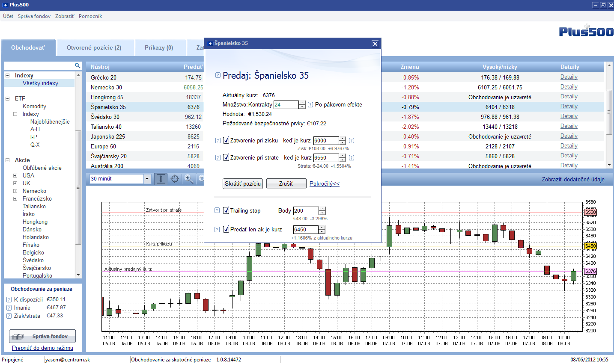Zoom in on the chart
The image size is (614, 364).
click(x=188, y=179)
